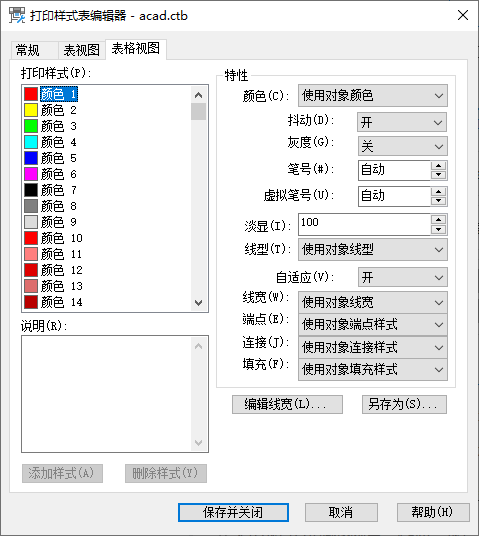Open the 自适应(V) dropdown

click(403, 277)
